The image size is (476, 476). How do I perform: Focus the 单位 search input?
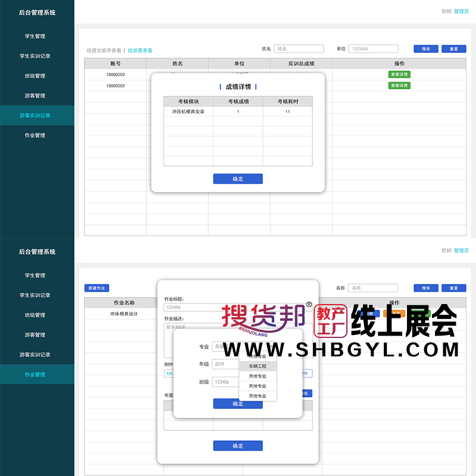(374, 49)
